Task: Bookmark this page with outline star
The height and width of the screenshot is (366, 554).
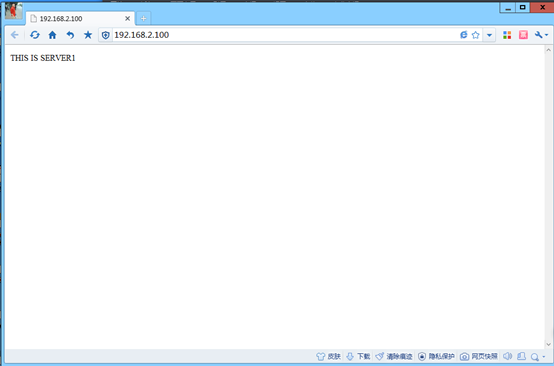Action: coord(476,35)
